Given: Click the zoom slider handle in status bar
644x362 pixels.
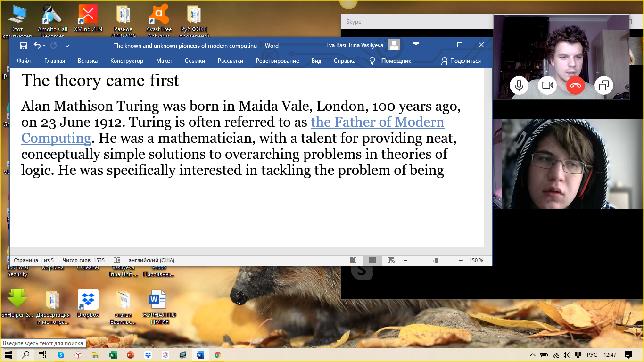Looking at the screenshot, I should click(x=436, y=260).
